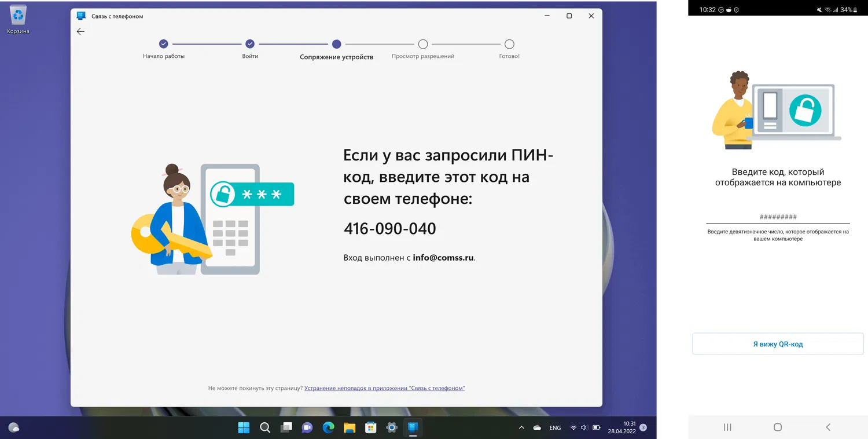Screen dimensions: 868x439
Task: Click the pairing code 416-090-040
Action: pos(390,229)
